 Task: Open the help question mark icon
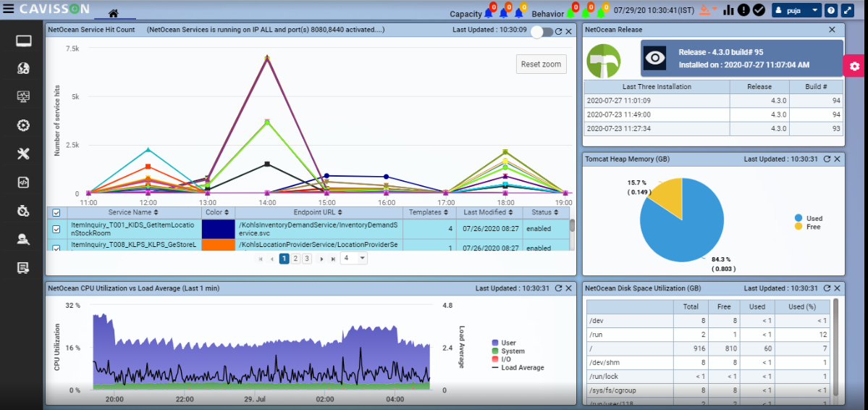point(831,10)
